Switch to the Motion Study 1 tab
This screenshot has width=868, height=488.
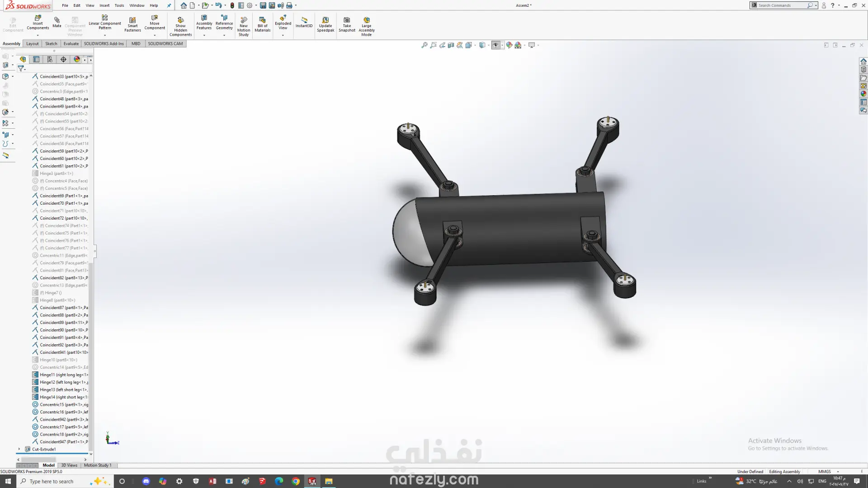click(x=97, y=465)
